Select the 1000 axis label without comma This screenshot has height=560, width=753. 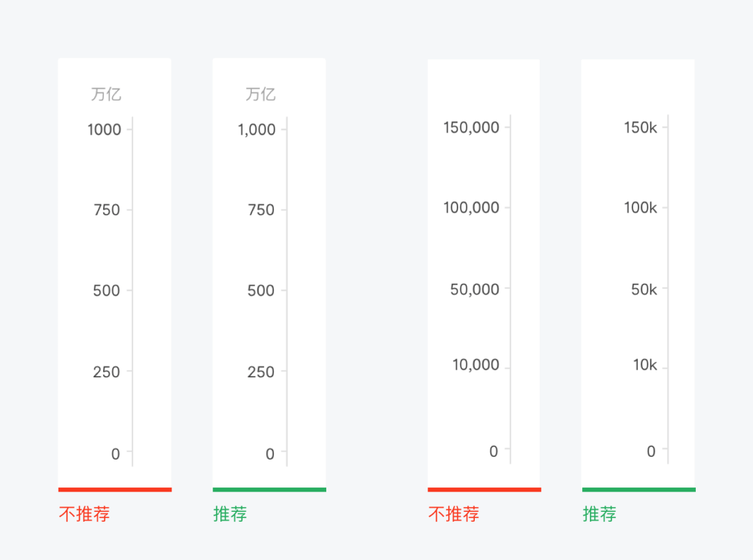105,129
